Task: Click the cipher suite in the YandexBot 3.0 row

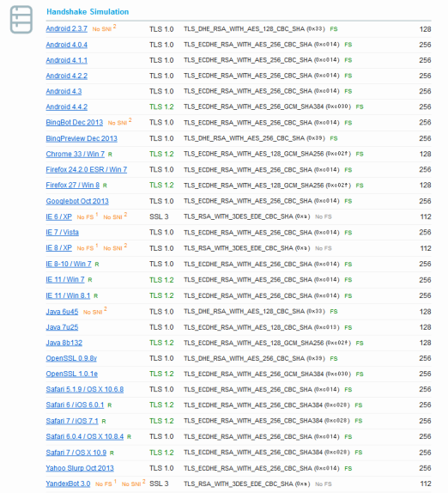Action: (x=247, y=484)
